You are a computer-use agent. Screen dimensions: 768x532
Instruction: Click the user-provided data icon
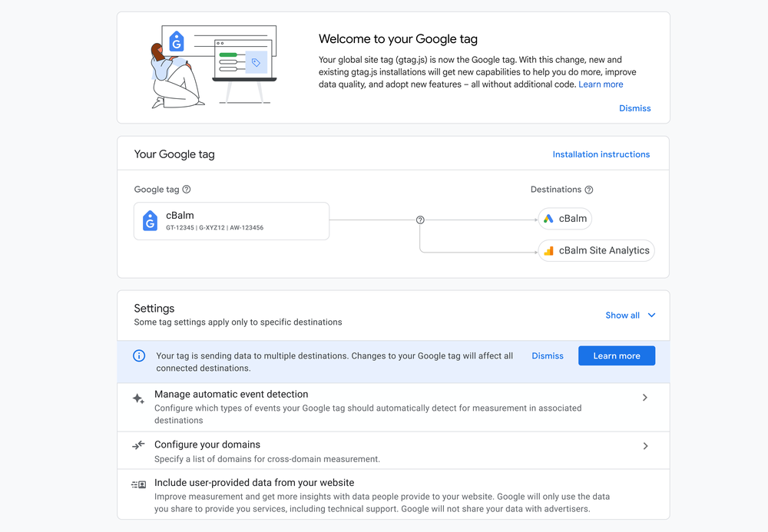138,484
